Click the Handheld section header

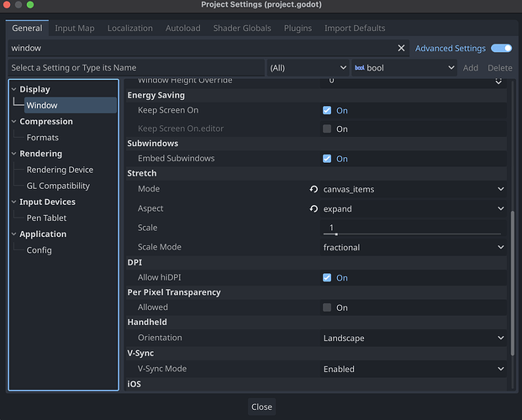pyautogui.click(x=316, y=323)
